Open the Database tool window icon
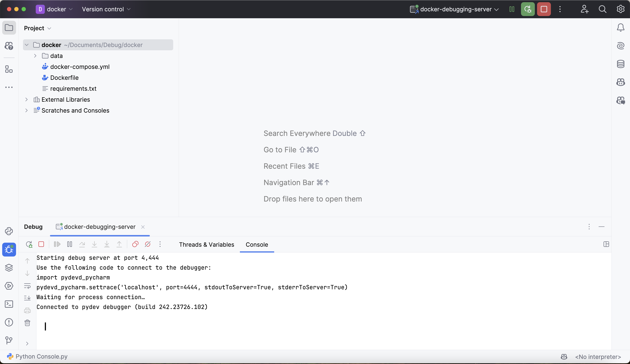The height and width of the screenshot is (364, 630). click(x=621, y=64)
